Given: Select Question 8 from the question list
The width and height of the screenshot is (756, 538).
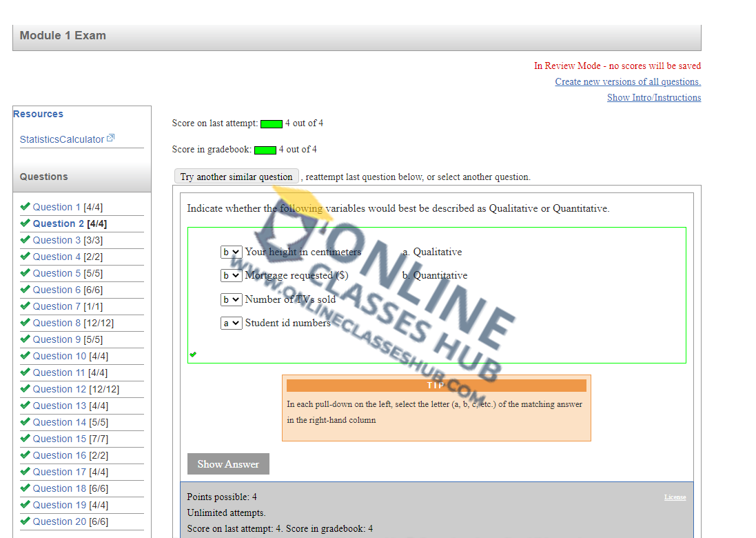Looking at the screenshot, I should point(57,323).
